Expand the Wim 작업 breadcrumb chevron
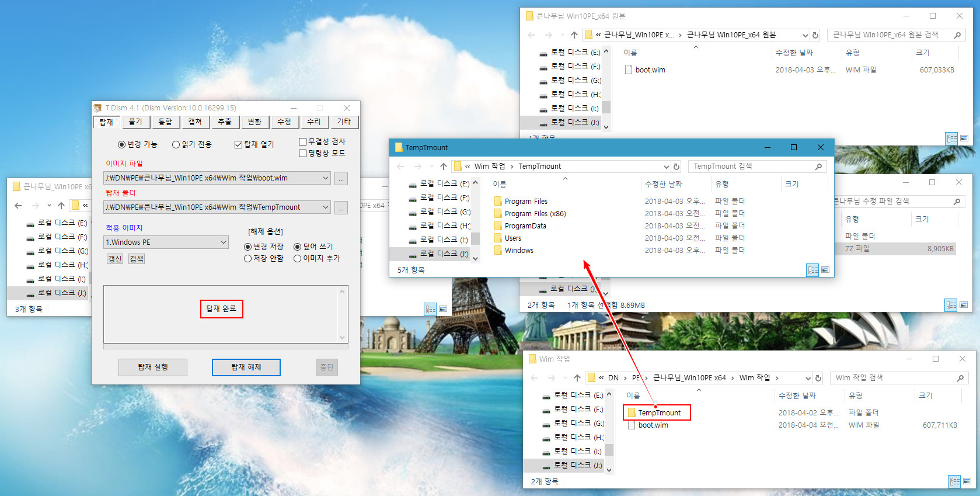Viewport: 980px width, 496px height. (777, 378)
